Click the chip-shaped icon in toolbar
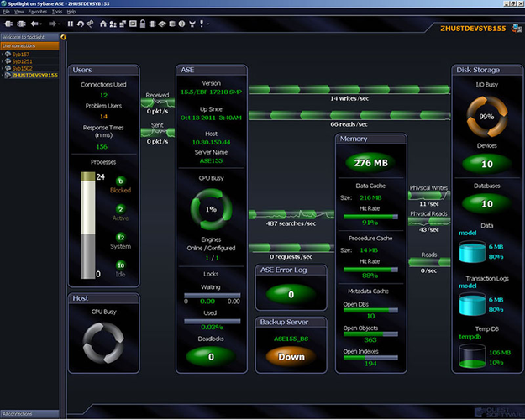This screenshot has width=525, height=420. point(152,24)
